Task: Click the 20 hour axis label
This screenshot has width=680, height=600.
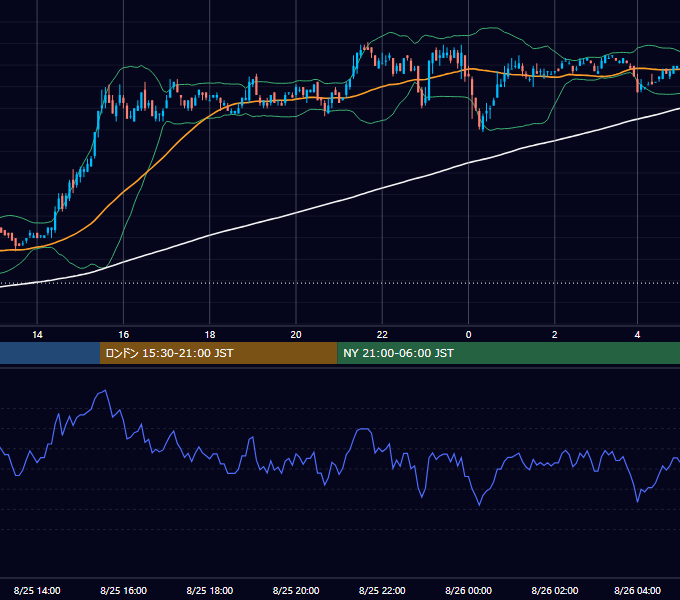Action: click(296, 335)
